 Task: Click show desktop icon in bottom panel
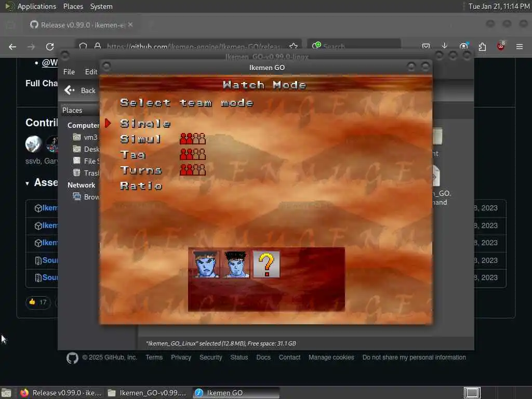(6, 393)
